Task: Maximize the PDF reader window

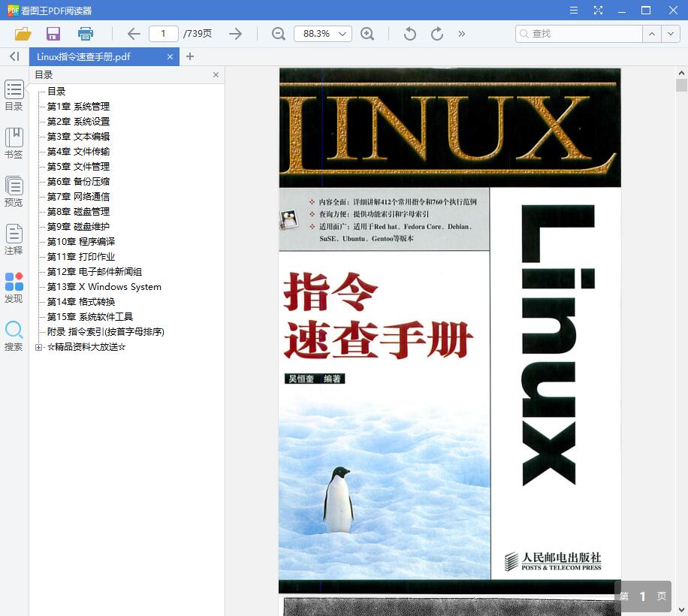Action: 646,10
